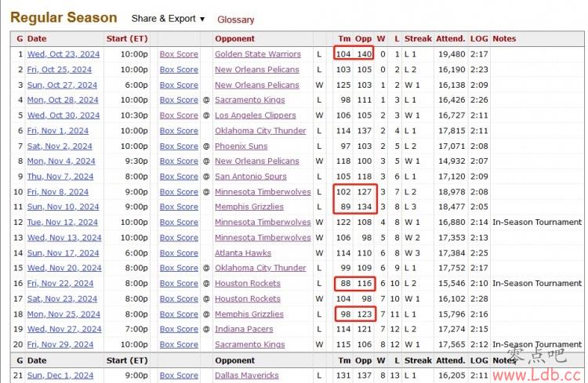Open Box Score for Nov 8, 2024 game
The image size is (588, 383).
coord(179,192)
